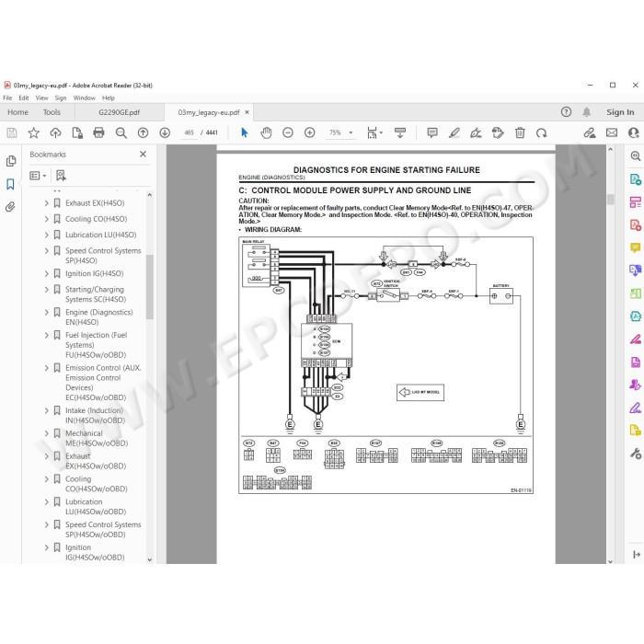Click the Zoom in plus icon

pos(310,132)
